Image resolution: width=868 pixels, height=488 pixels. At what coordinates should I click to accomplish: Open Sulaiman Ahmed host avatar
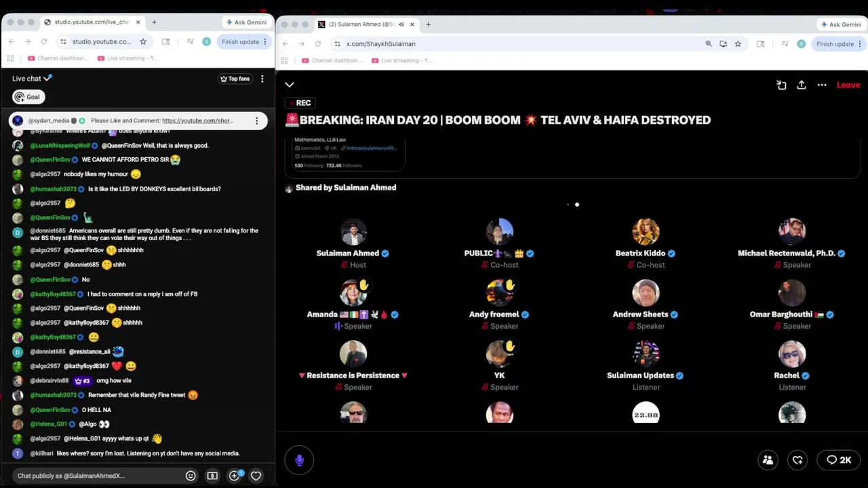pos(353,232)
